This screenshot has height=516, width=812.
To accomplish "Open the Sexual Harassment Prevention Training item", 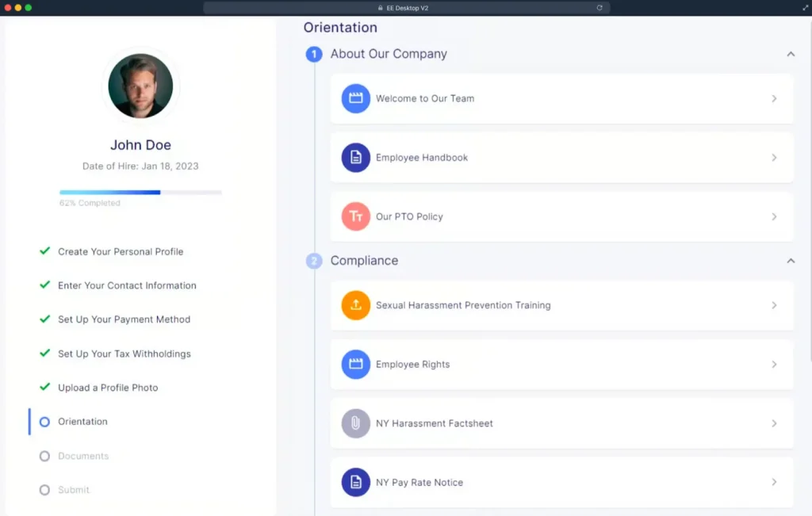I will tap(562, 305).
